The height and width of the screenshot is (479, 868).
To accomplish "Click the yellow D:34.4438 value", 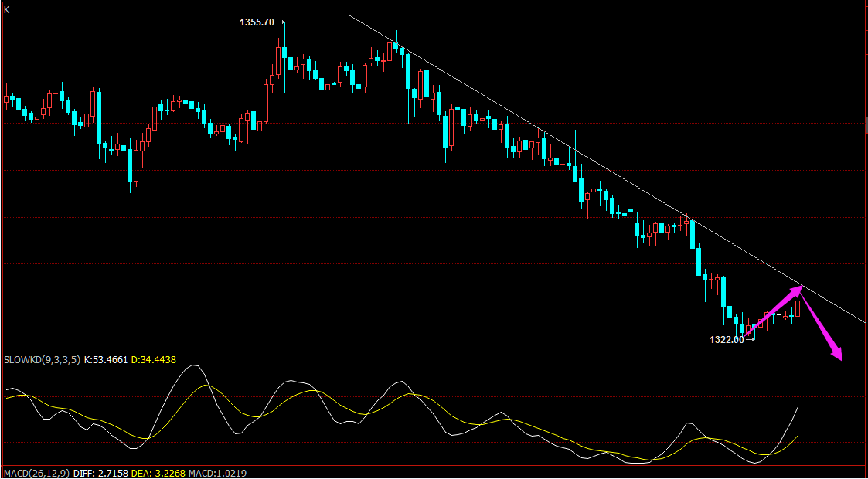I will point(153,359).
